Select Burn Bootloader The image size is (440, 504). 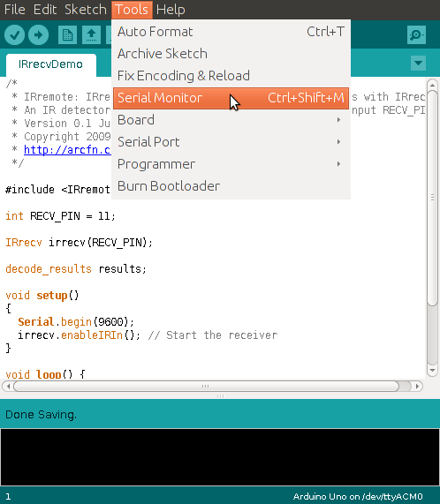pyautogui.click(x=231, y=186)
